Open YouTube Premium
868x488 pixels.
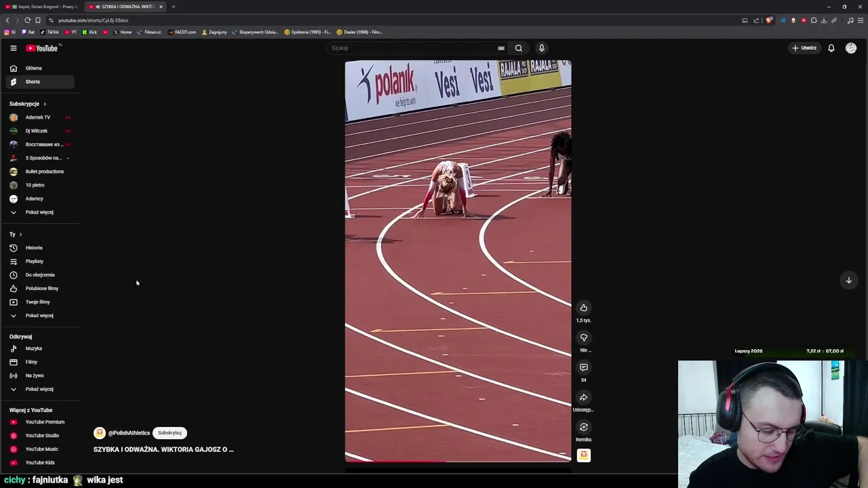[x=39, y=422]
